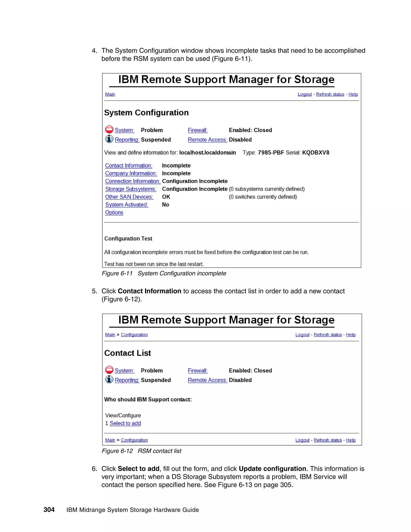Open the Connection Information link
Viewport: 411px width, 532px height.
click(x=133, y=181)
